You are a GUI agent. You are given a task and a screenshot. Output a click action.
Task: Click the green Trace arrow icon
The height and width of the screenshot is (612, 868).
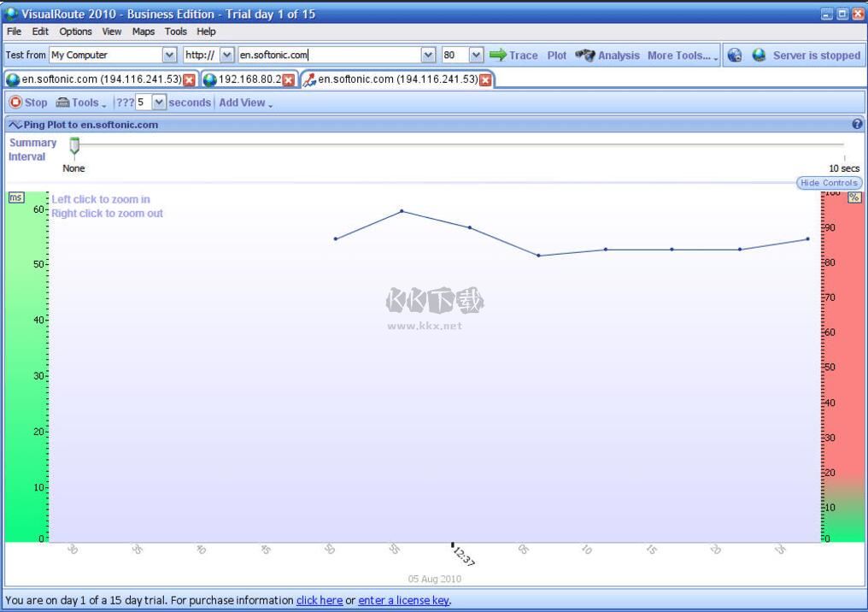(x=498, y=56)
